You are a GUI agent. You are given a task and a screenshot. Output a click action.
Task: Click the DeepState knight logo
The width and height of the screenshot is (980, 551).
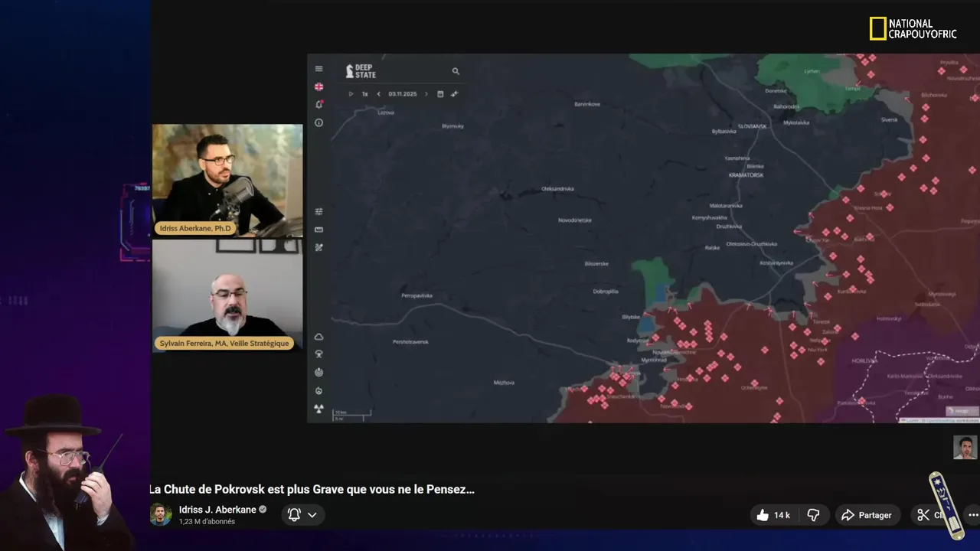[361, 71]
